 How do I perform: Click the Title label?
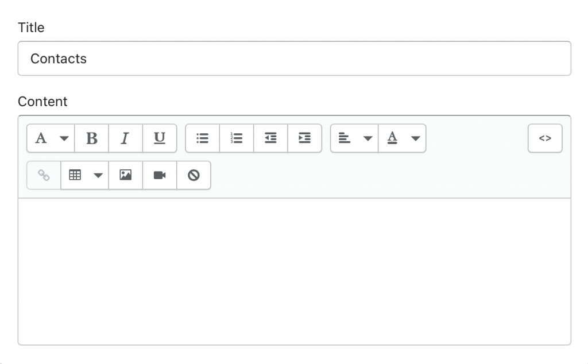coord(30,27)
